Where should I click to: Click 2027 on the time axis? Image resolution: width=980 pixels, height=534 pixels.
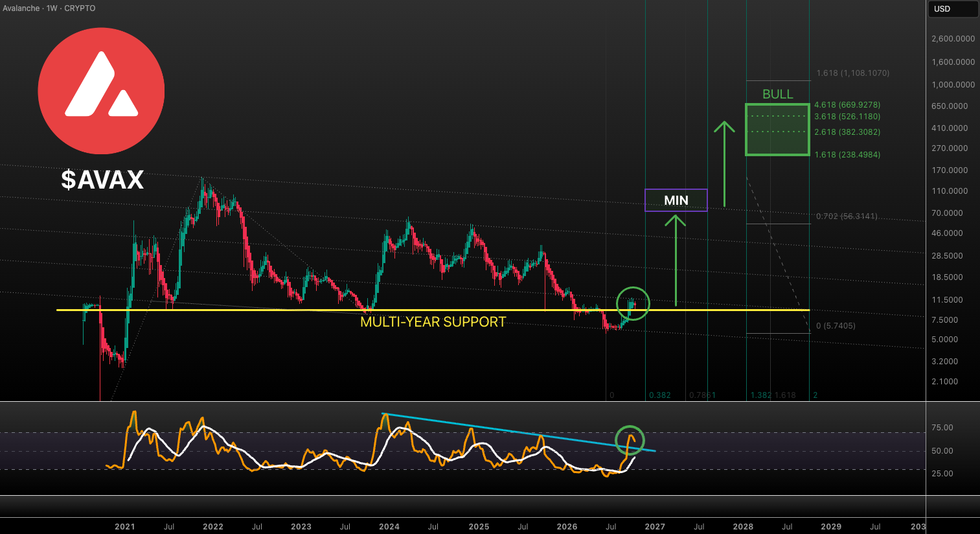tap(655, 527)
